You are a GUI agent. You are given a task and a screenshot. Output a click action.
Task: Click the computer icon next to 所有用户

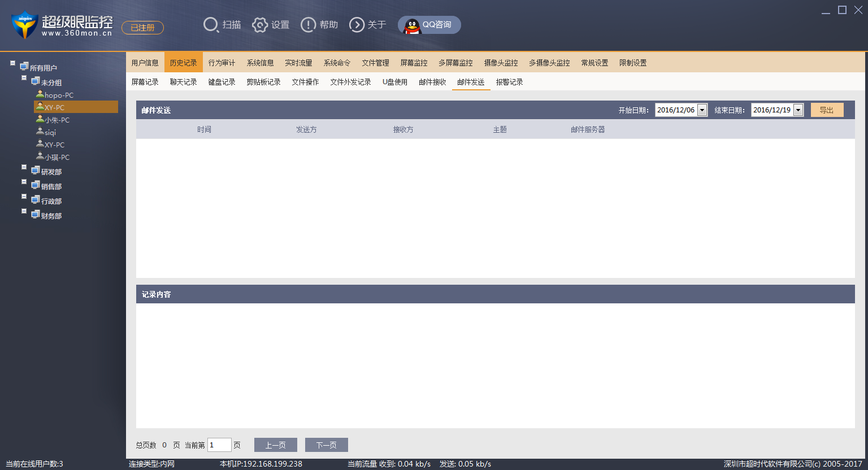24,67
